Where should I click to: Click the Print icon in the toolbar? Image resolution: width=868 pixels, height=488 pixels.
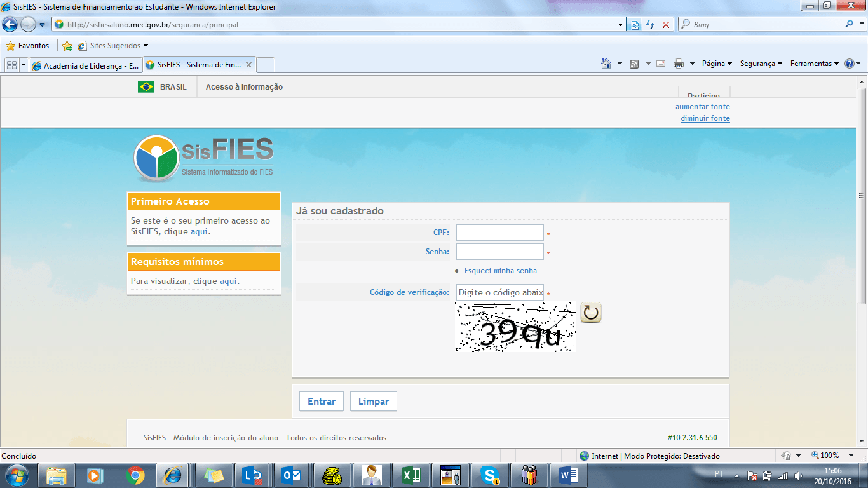(677, 64)
